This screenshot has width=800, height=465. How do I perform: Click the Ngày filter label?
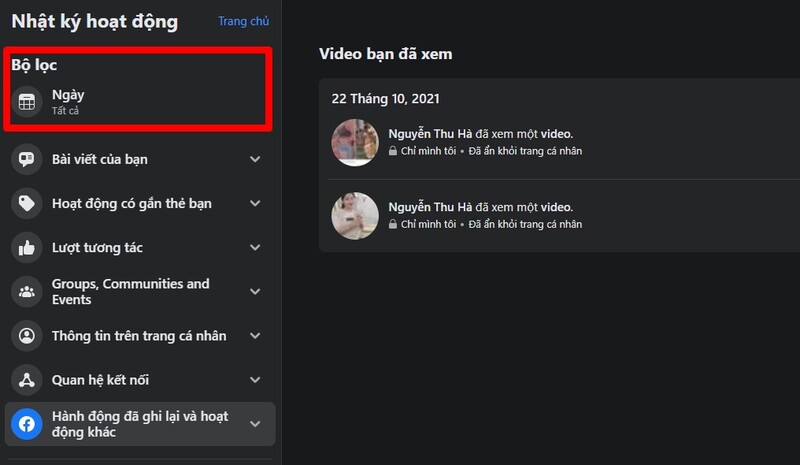68,95
